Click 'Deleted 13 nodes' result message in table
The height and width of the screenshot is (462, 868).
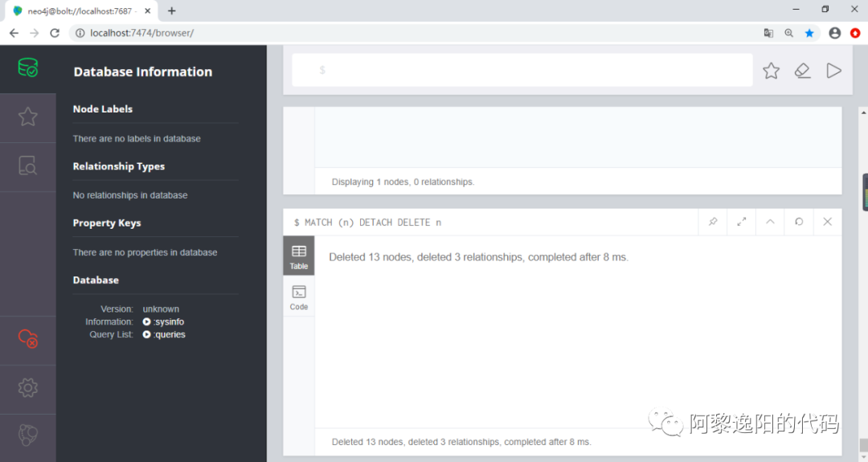point(479,257)
